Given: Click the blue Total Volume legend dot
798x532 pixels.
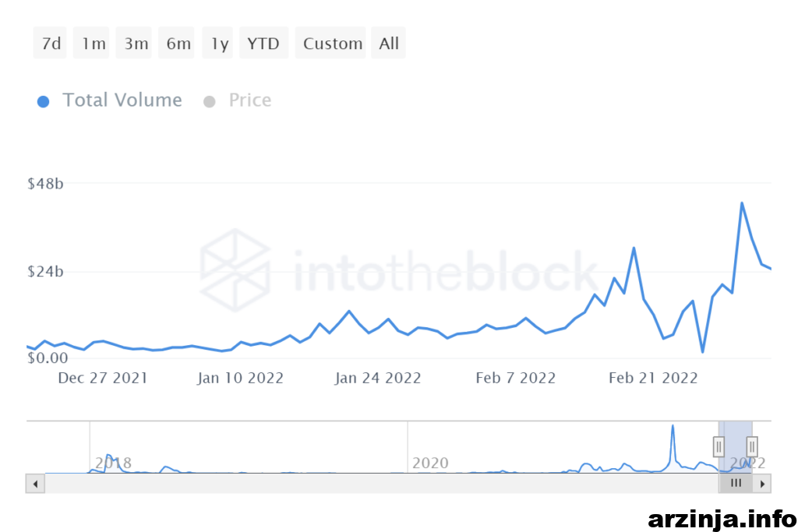Looking at the screenshot, I should [44, 102].
